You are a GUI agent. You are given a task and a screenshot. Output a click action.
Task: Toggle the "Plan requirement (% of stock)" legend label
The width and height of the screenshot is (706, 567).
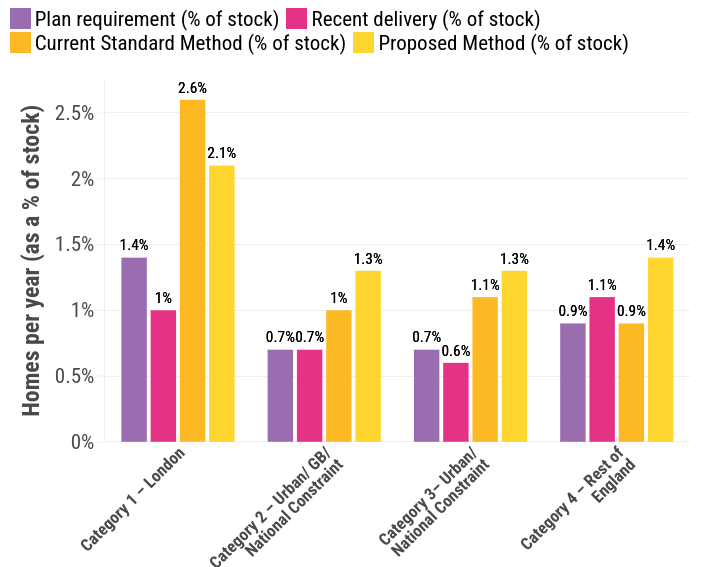(x=157, y=18)
